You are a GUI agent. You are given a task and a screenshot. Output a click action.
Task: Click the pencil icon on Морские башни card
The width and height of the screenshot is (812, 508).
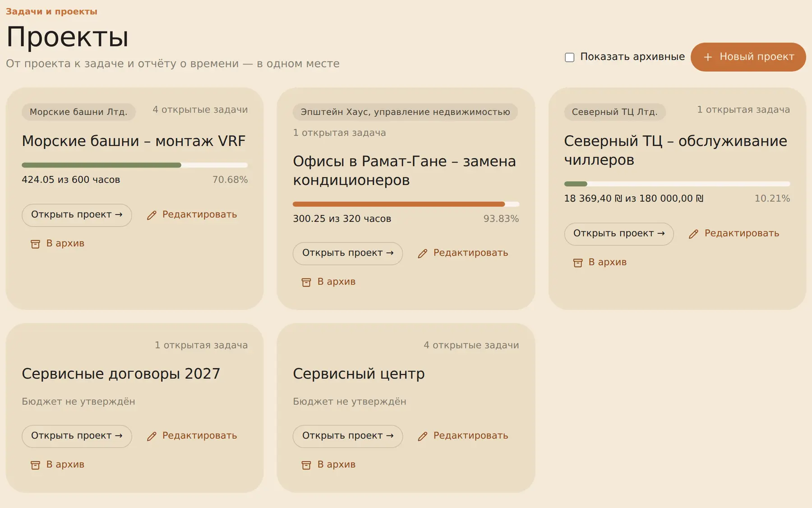152,215
